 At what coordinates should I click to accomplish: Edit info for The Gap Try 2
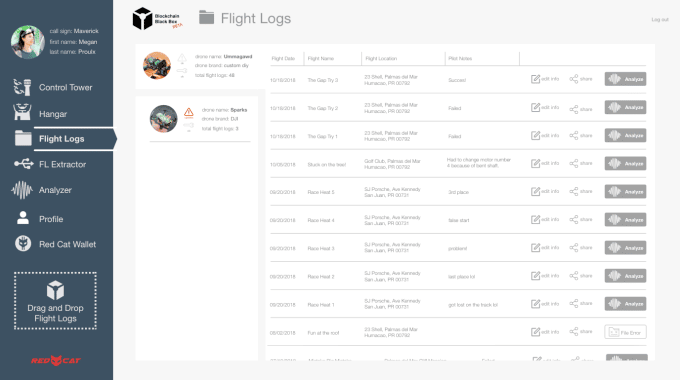(545, 107)
